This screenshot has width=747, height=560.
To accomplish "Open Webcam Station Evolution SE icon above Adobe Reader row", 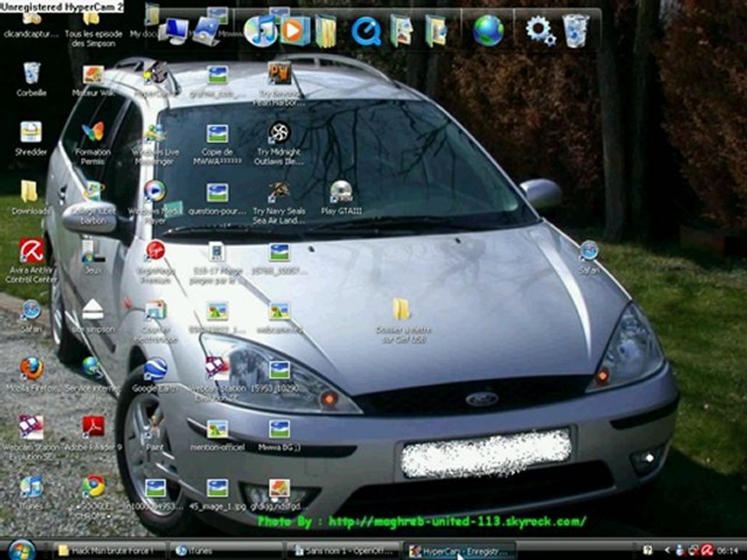I will point(217,379).
